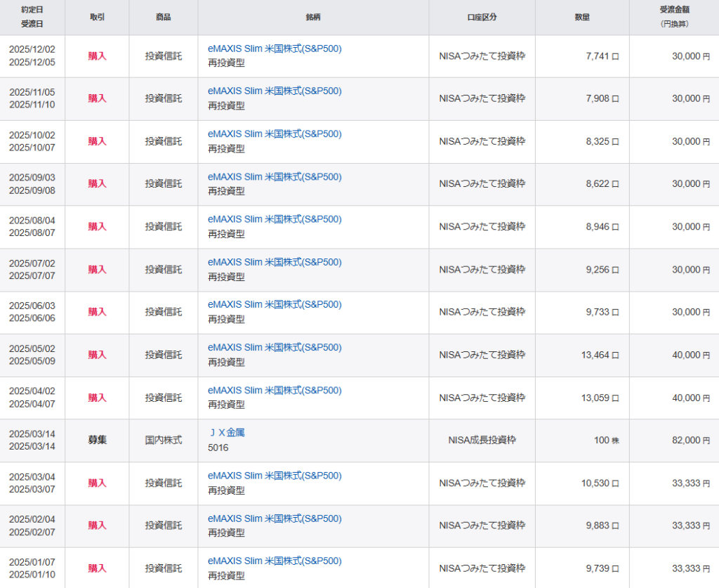Open eMAXIS Slim link in 2025/01/07 row
Image resolution: width=719 pixels, height=588 pixels.
(x=275, y=561)
